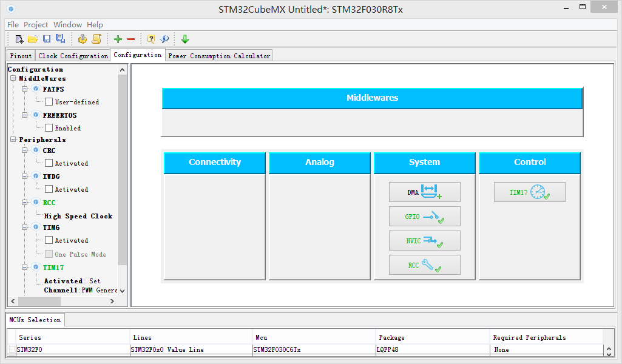622x364 pixels.
Task: Click the Generate Report scroll icon
Action: pos(96,39)
